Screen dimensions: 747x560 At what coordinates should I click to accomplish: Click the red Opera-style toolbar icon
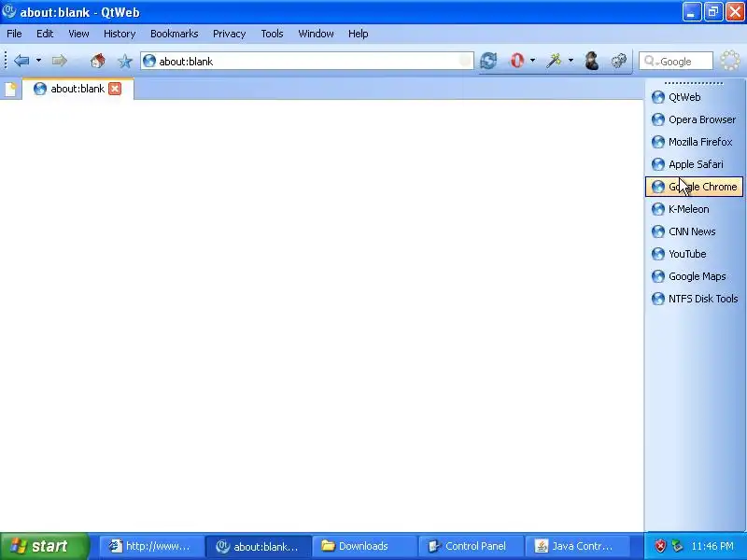[x=517, y=61]
